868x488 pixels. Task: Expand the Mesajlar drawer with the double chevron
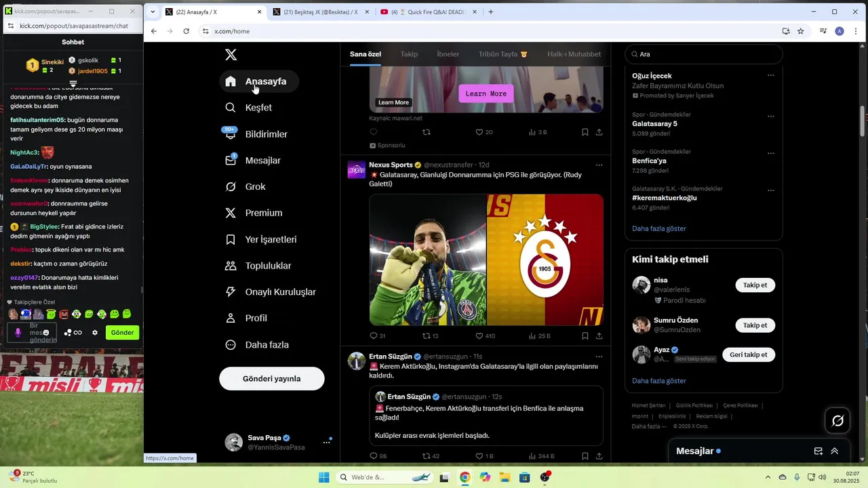pyautogui.click(x=835, y=451)
